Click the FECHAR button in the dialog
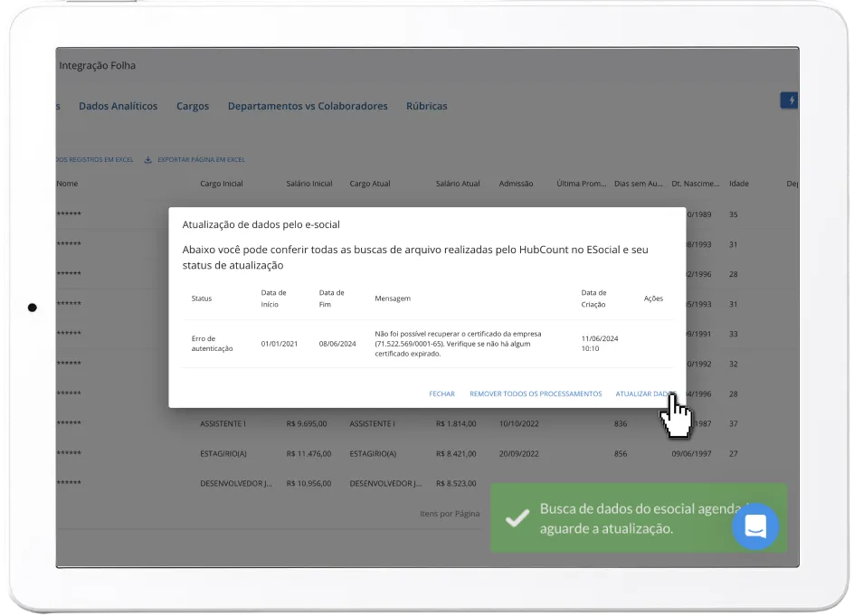Screen dimensions: 854x616 [x=441, y=393]
